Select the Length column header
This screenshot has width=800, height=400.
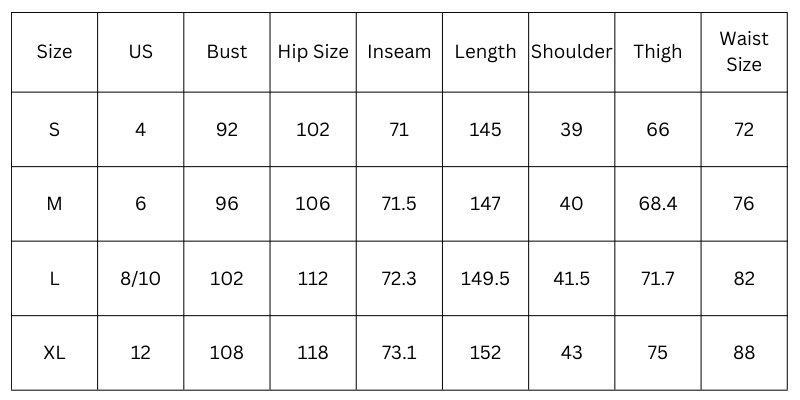pyautogui.click(x=485, y=52)
